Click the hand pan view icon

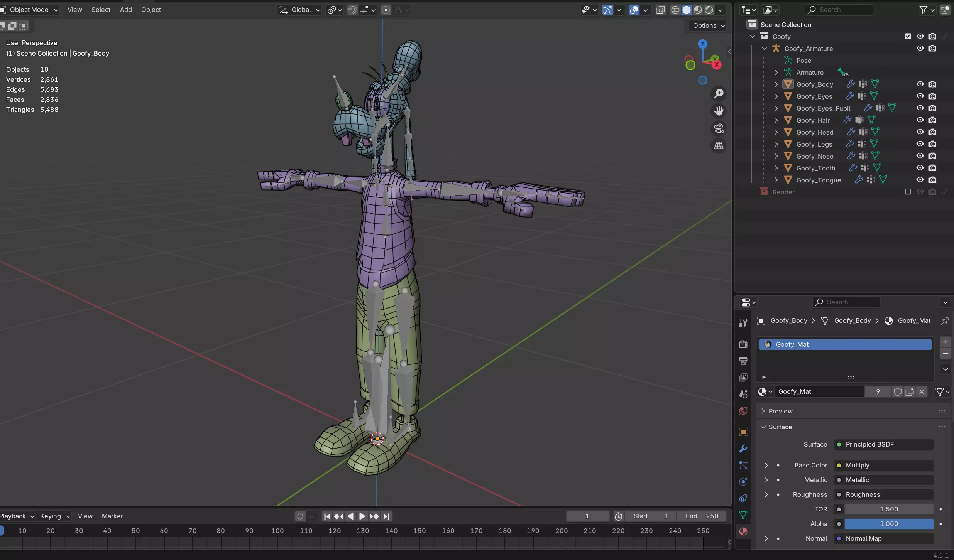[x=719, y=111]
